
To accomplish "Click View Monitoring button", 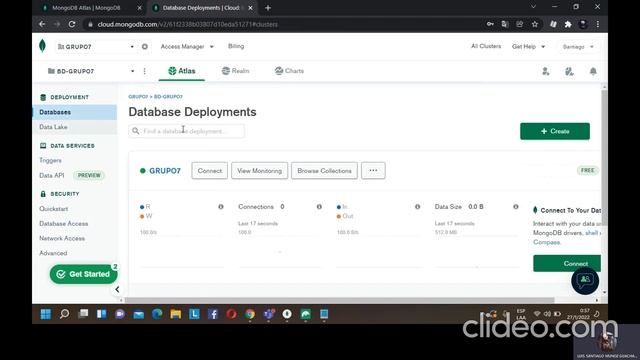I will click(x=260, y=171).
